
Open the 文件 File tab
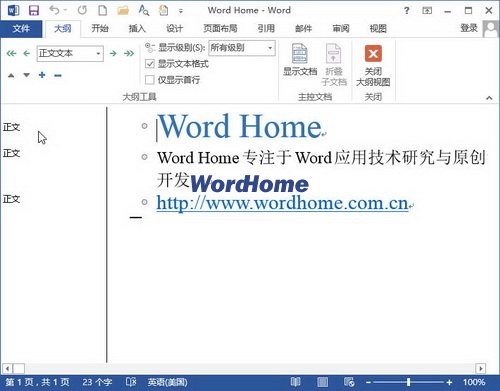[21, 29]
